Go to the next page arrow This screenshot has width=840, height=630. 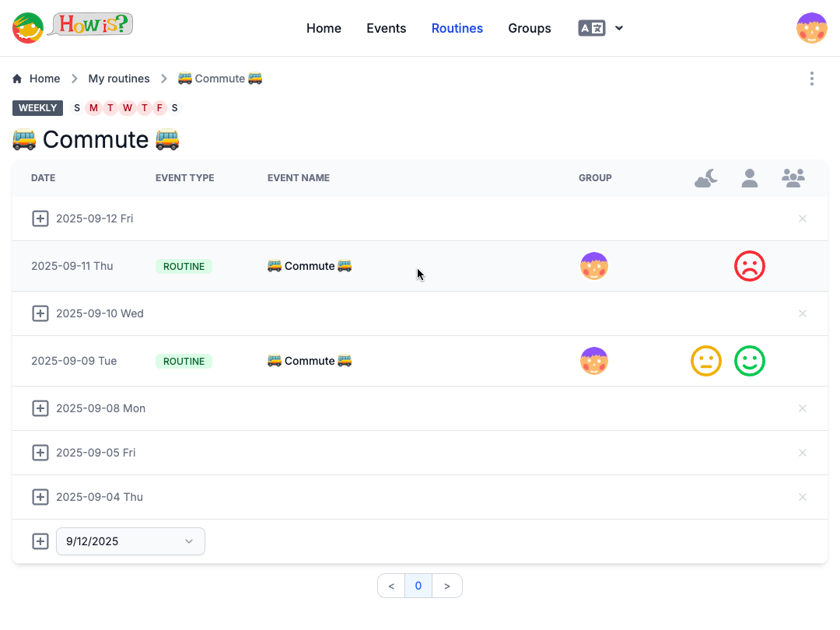[446, 586]
